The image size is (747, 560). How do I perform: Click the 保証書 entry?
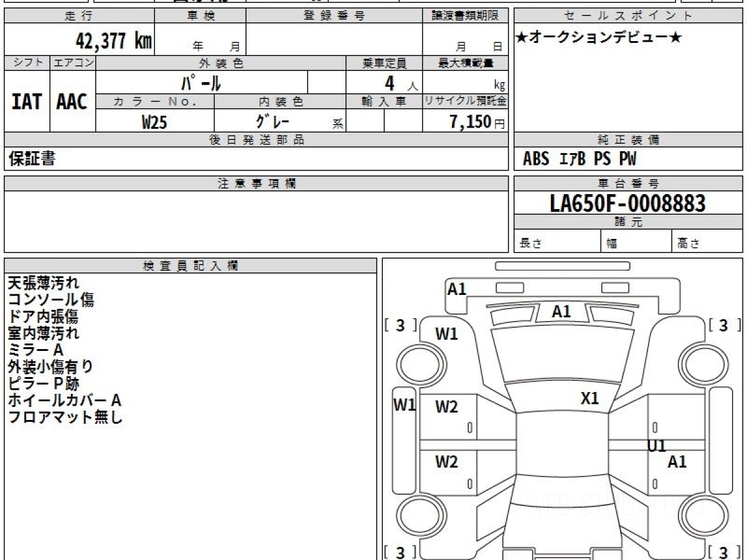[32, 159]
